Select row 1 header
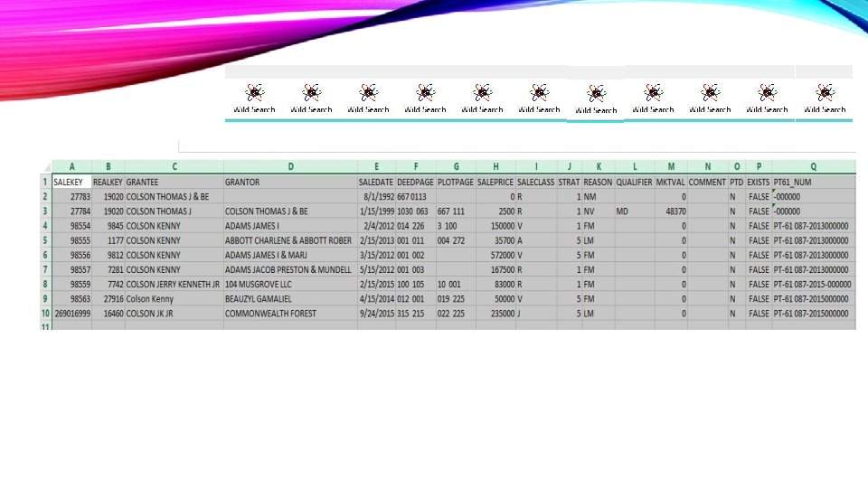This screenshot has width=868, height=488. 45,182
